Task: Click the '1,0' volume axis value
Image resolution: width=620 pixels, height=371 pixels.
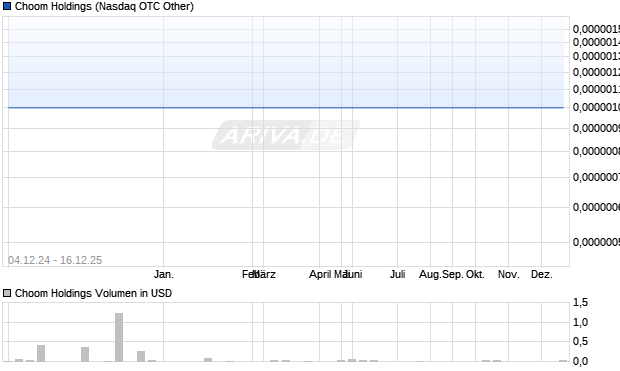Action: coord(580,322)
